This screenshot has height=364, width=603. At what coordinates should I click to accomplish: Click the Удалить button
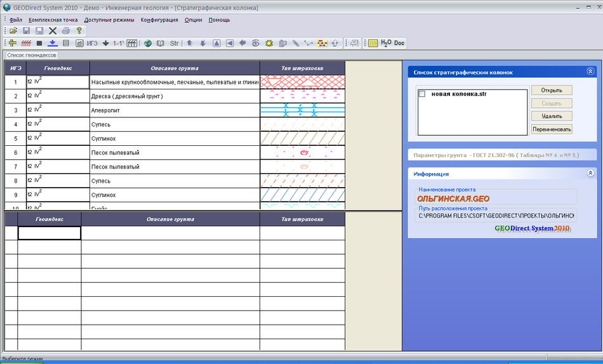pyautogui.click(x=552, y=116)
